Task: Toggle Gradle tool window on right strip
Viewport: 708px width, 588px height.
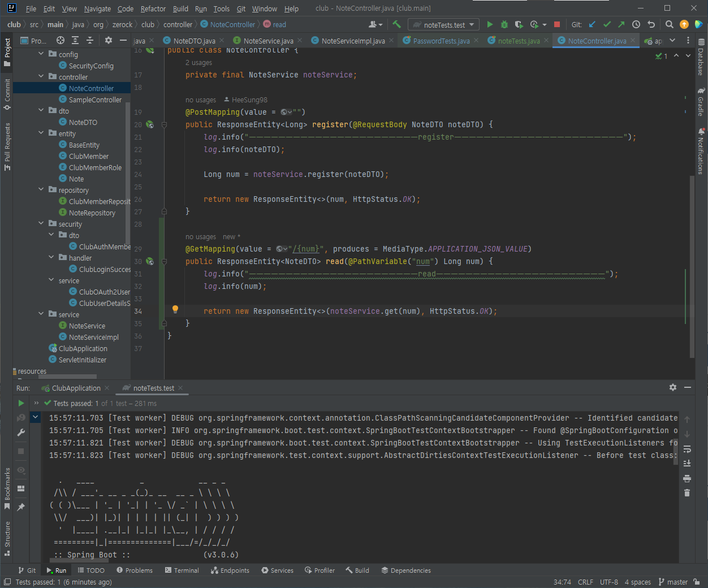Action: [701, 102]
